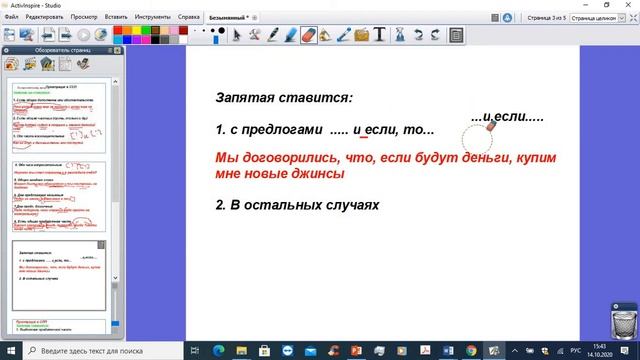Choose the Select arrow tool

[x=236, y=35]
